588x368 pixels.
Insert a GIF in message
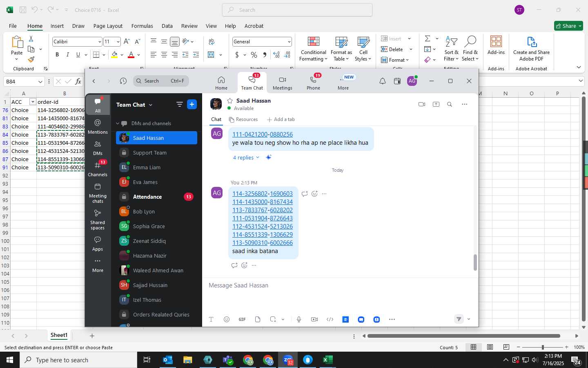[242, 319]
